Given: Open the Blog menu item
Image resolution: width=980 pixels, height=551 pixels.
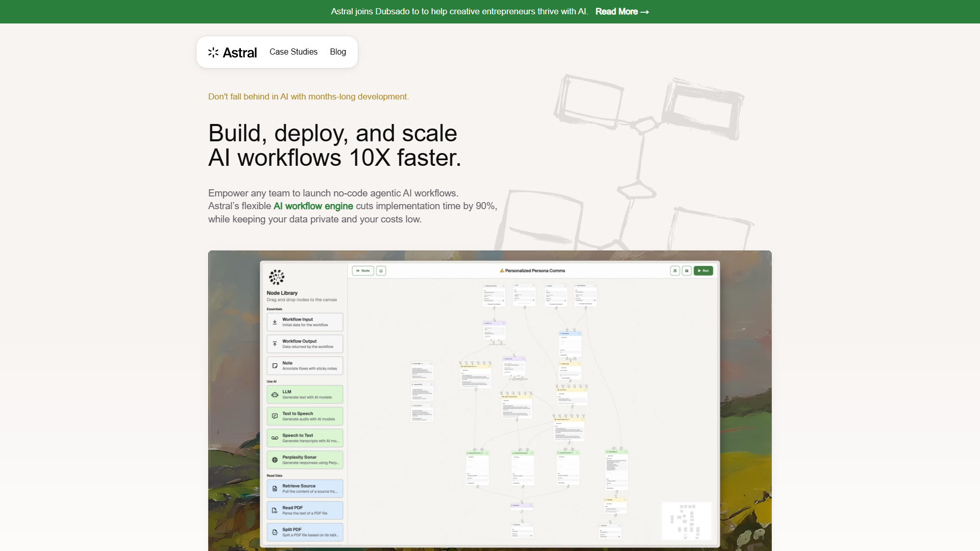Looking at the screenshot, I should point(338,52).
